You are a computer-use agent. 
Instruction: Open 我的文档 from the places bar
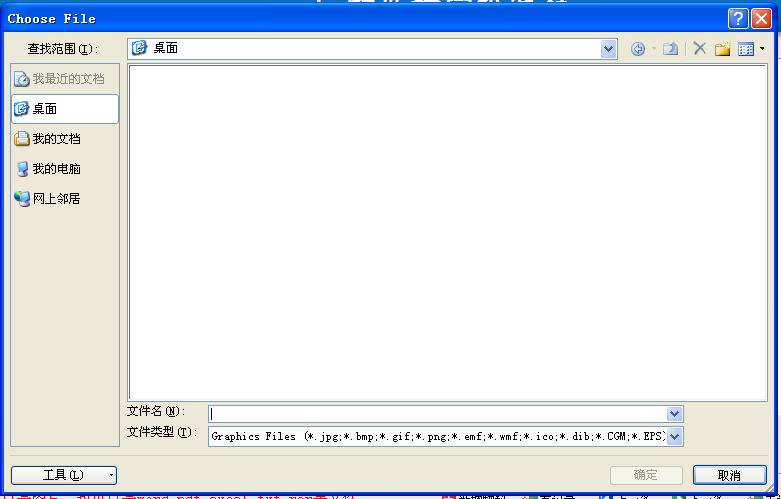coord(65,139)
